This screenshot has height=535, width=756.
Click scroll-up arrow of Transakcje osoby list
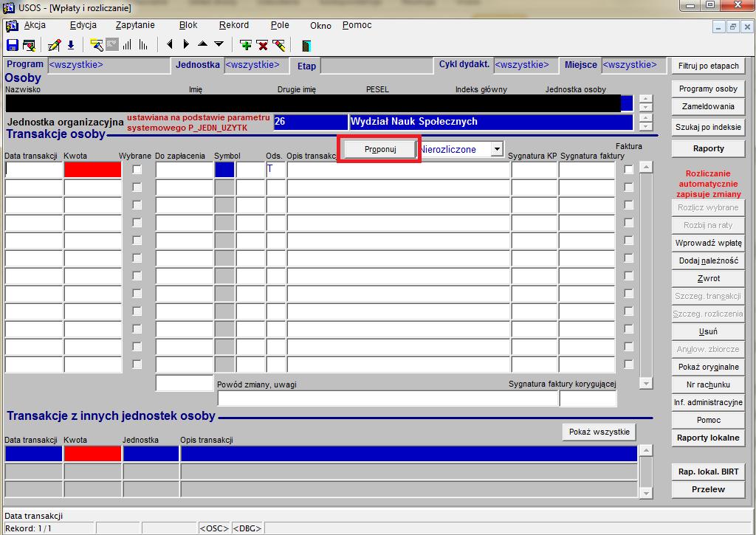[x=646, y=168]
